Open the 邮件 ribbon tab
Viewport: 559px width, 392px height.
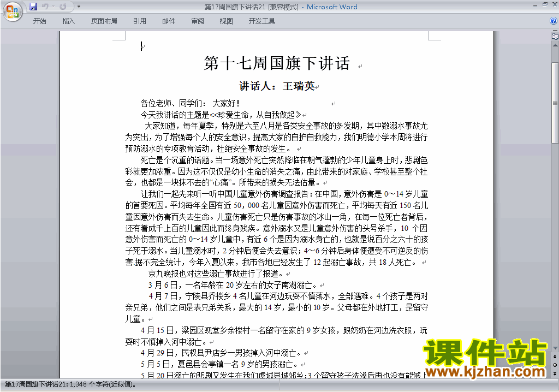[169, 21]
